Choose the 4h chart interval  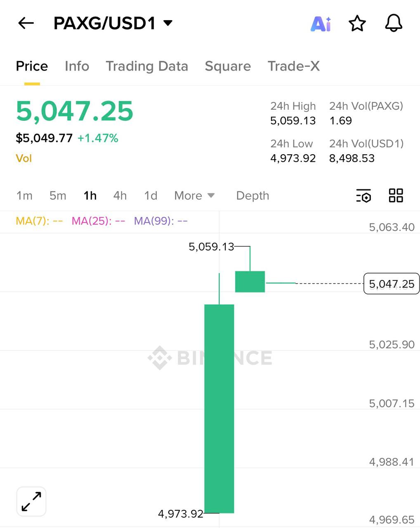tap(120, 196)
